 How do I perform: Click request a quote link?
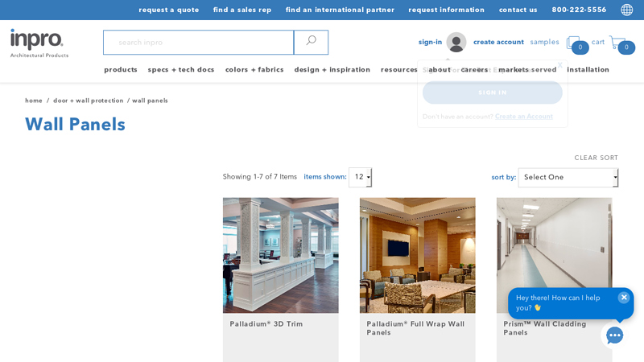tap(169, 10)
